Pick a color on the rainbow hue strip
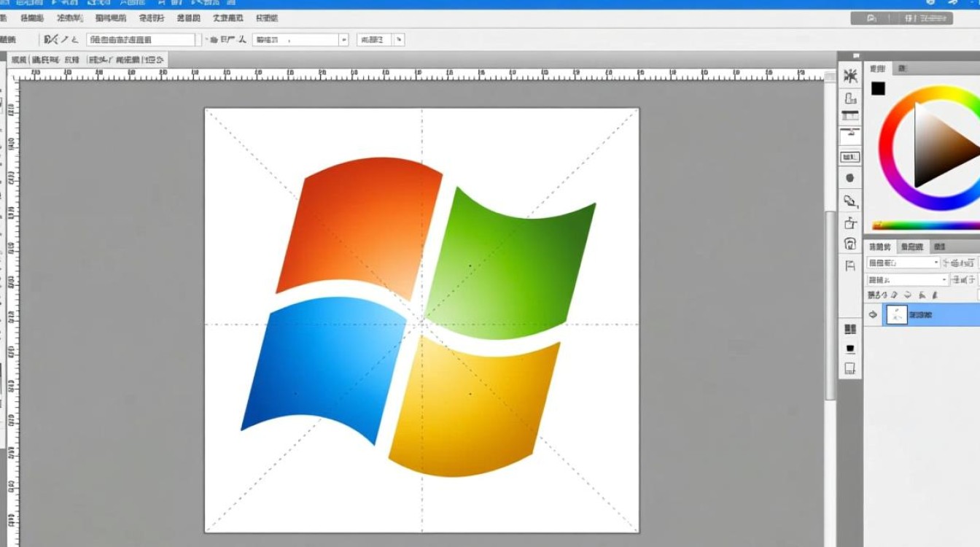This screenshot has width=980, height=547. [926, 225]
